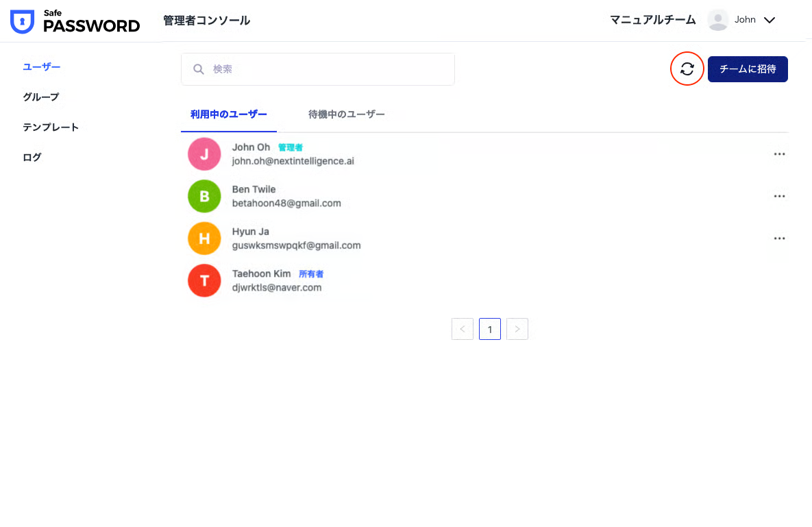The width and height of the screenshot is (812, 527).
Task: Click Taehoon Kim's red T avatar
Action: coord(204,280)
